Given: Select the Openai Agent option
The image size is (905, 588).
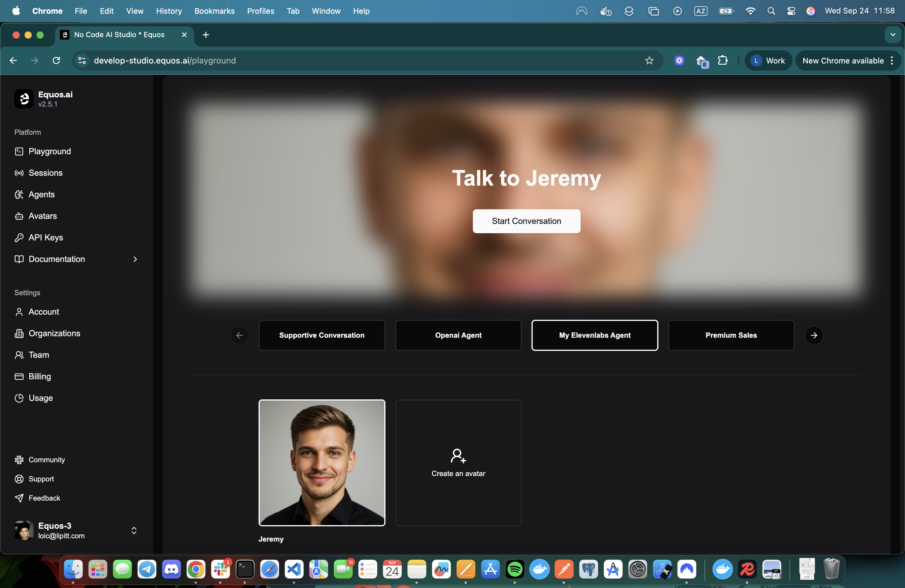Looking at the screenshot, I should coord(458,335).
